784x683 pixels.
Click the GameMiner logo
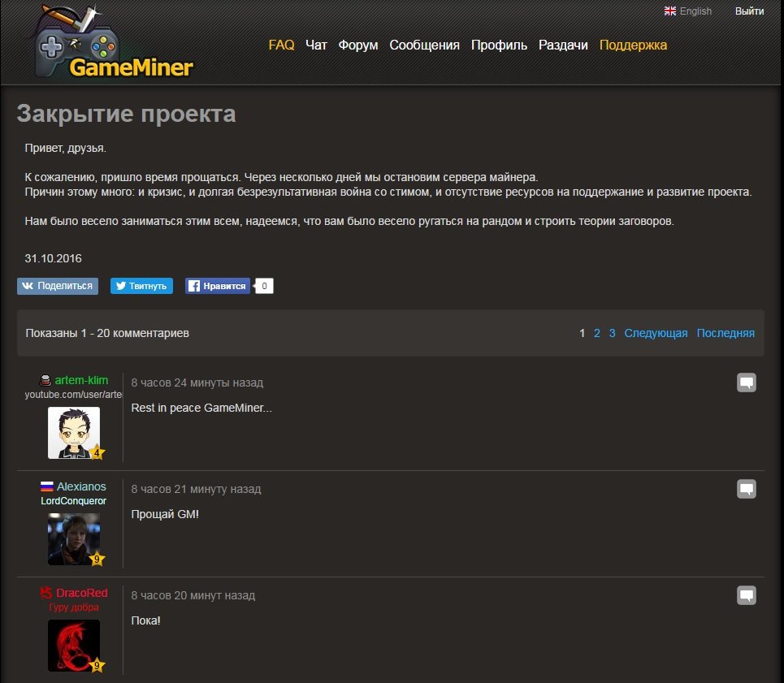pos(114,42)
